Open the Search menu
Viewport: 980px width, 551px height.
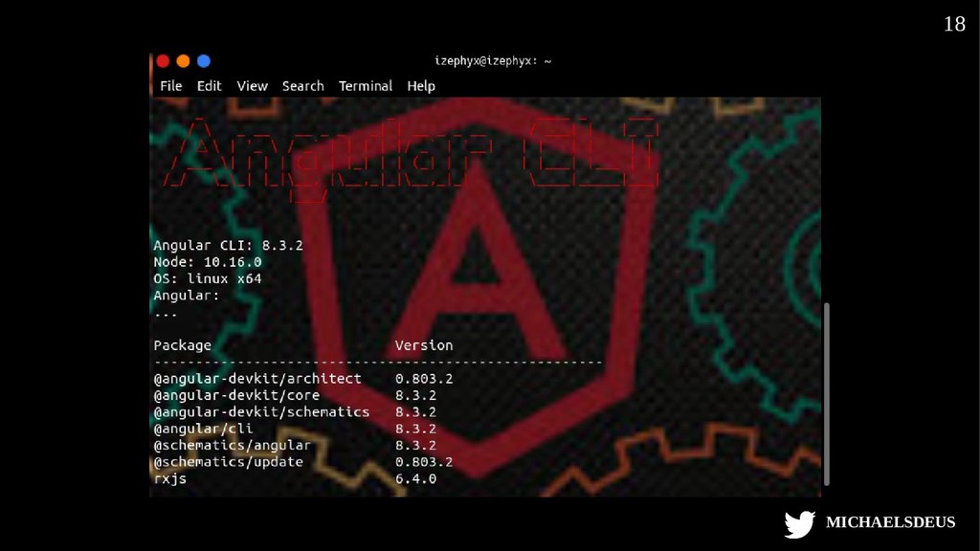[x=302, y=86]
